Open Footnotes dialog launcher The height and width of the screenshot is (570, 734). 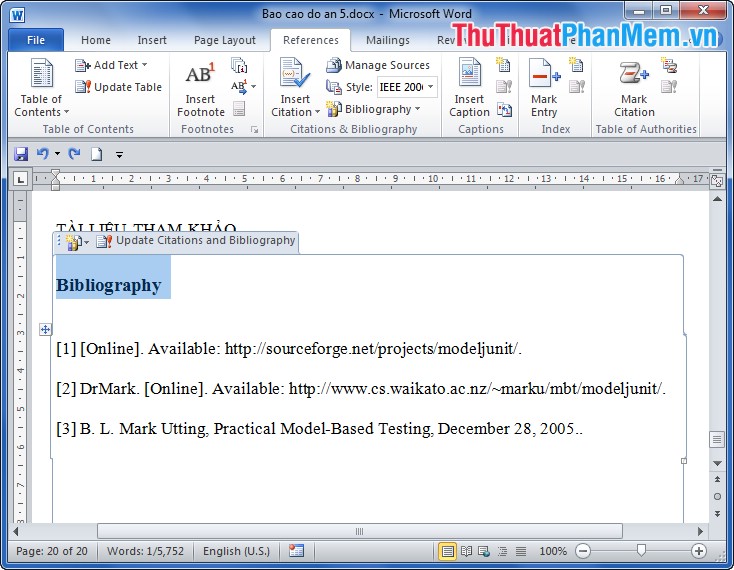click(254, 130)
